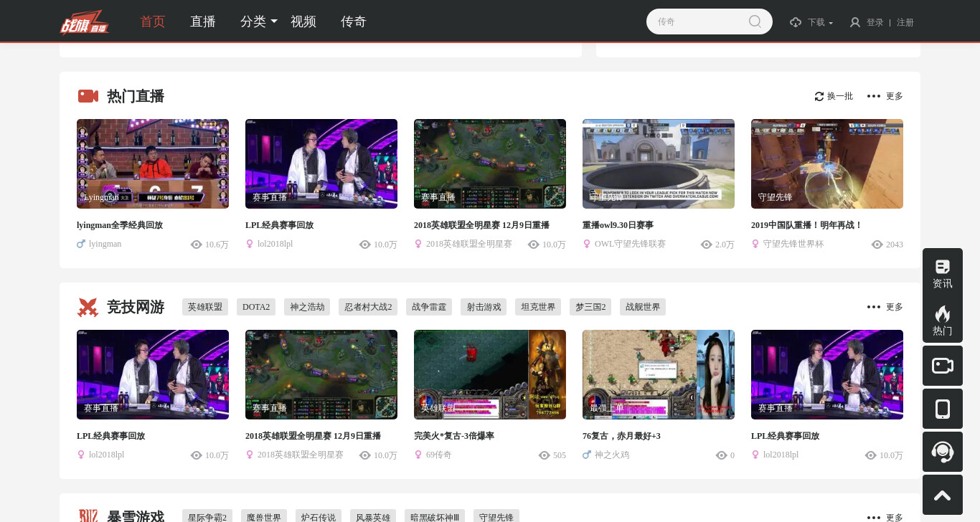Image resolution: width=980 pixels, height=522 pixels.
Task: Select the 星际争霸2 tag
Action: (207, 516)
